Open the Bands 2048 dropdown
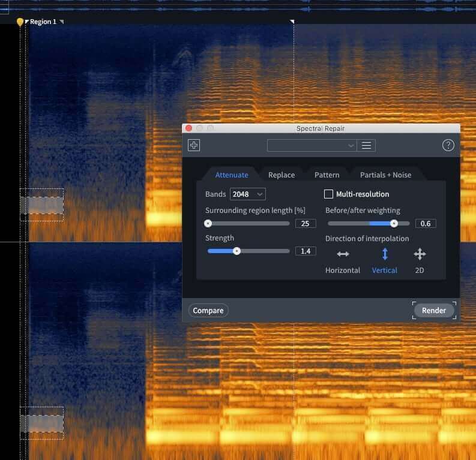 pos(247,194)
